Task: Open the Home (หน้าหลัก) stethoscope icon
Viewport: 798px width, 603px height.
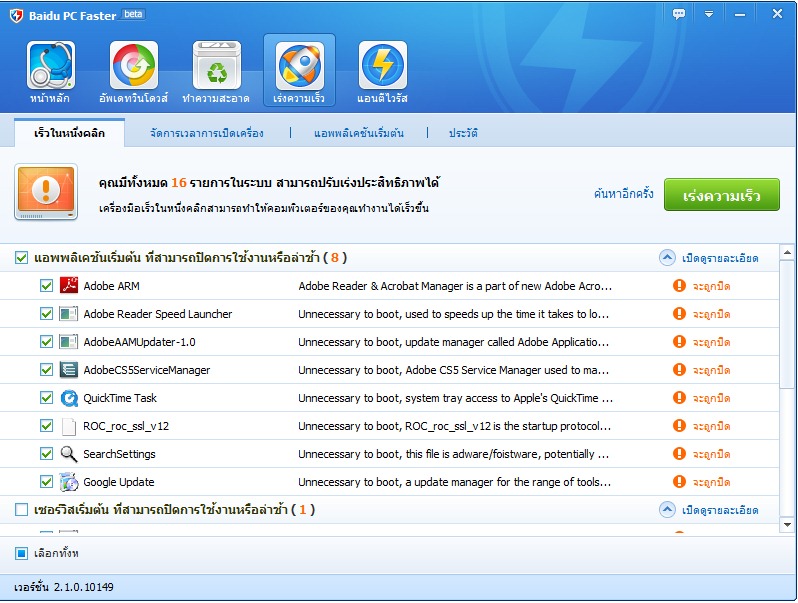Action: (51, 66)
